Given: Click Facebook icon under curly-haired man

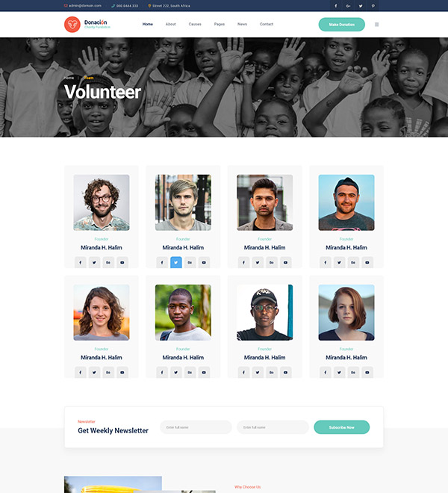Looking at the screenshot, I should point(81,262).
